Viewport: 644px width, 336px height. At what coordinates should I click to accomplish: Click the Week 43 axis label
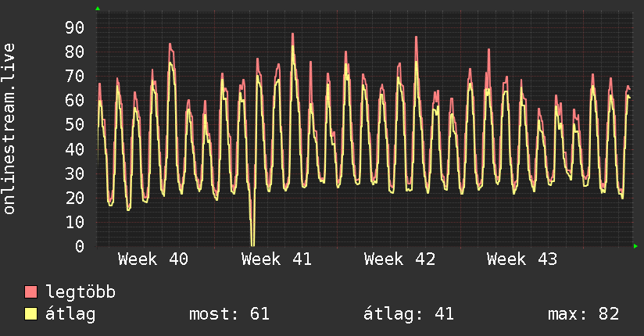click(x=522, y=259)
